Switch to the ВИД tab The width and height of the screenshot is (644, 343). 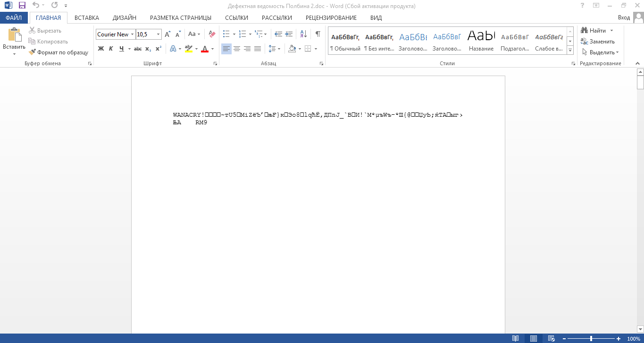pos(376,18)
